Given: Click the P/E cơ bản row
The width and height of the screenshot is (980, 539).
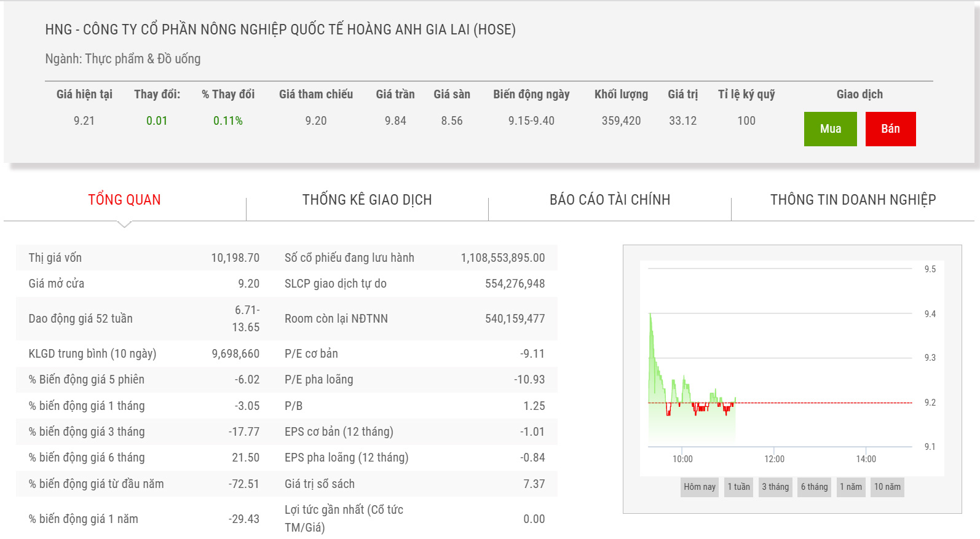Looking at the screenshot, I should (414, 354).
